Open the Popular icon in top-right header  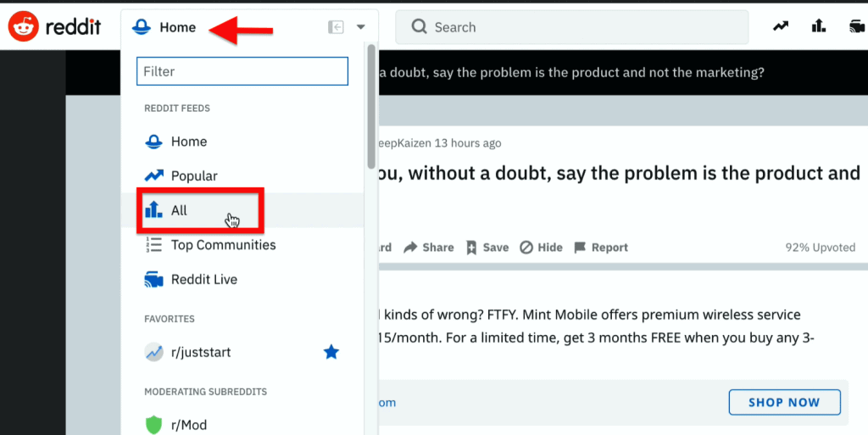pos(781,26)
